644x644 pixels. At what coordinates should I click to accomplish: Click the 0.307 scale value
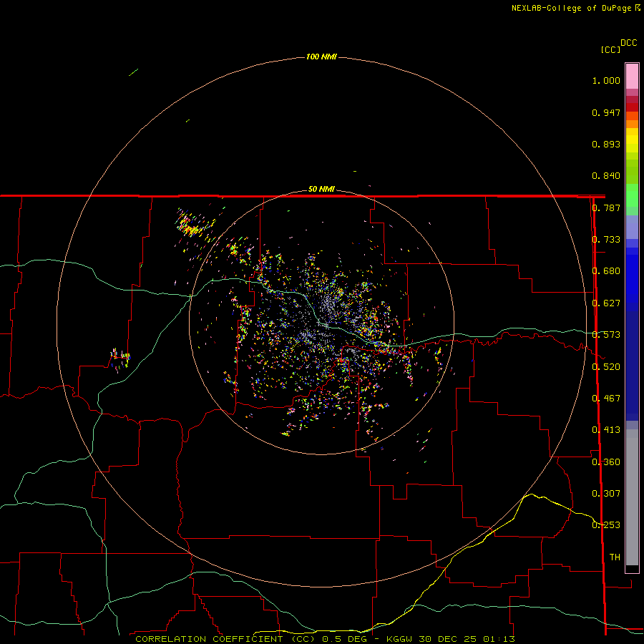click(606, 494)
